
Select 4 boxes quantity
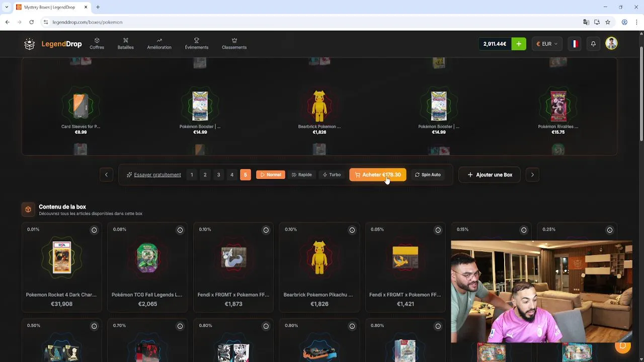(x=232, y=175)
